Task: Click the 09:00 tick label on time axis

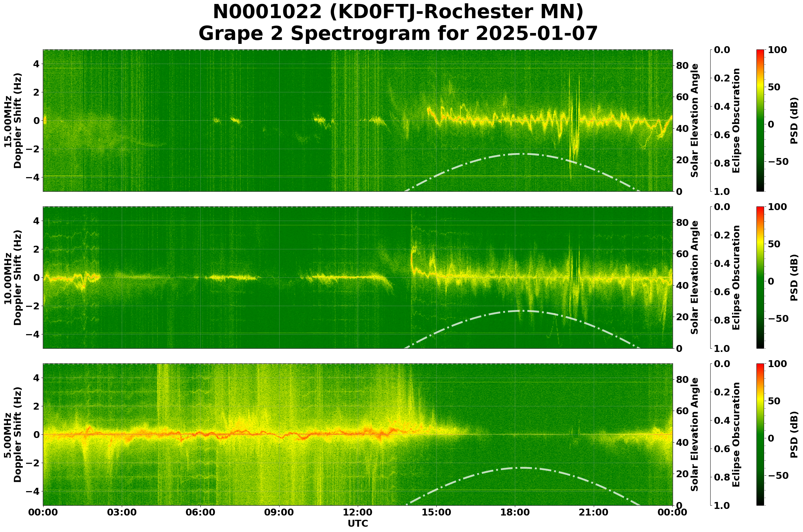Action: tap(279, 512)
